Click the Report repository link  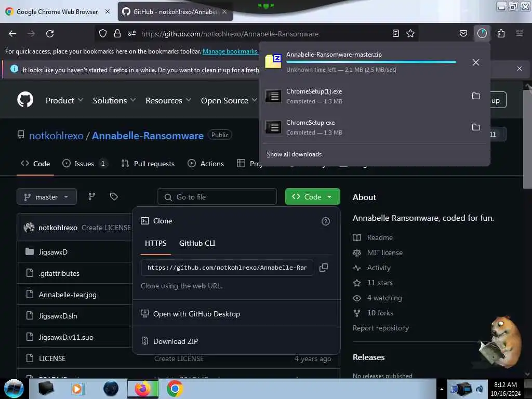pyautogui.click(x=381, y=328)
